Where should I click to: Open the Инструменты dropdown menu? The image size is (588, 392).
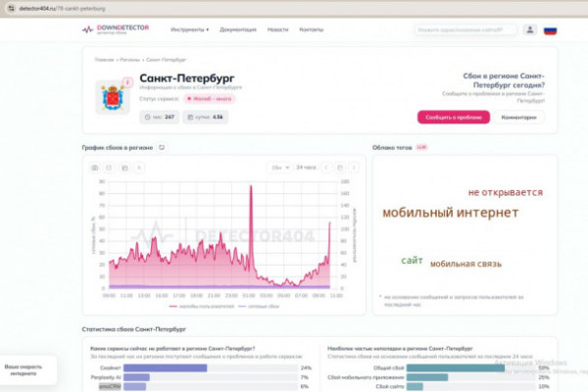point(190,29)
